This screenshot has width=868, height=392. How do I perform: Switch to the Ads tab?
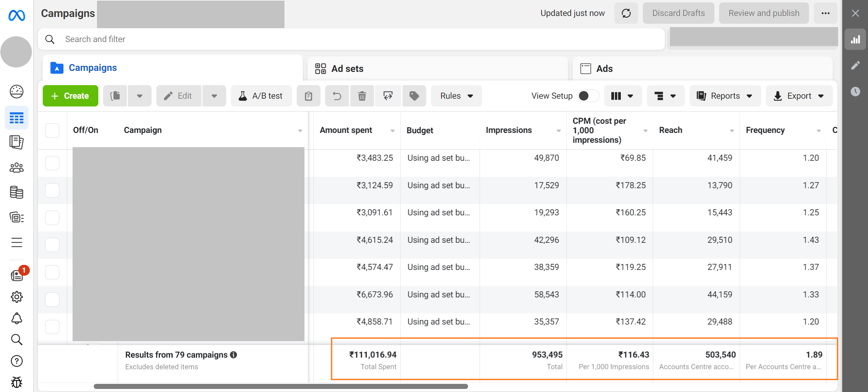click(x=604, y=68)
